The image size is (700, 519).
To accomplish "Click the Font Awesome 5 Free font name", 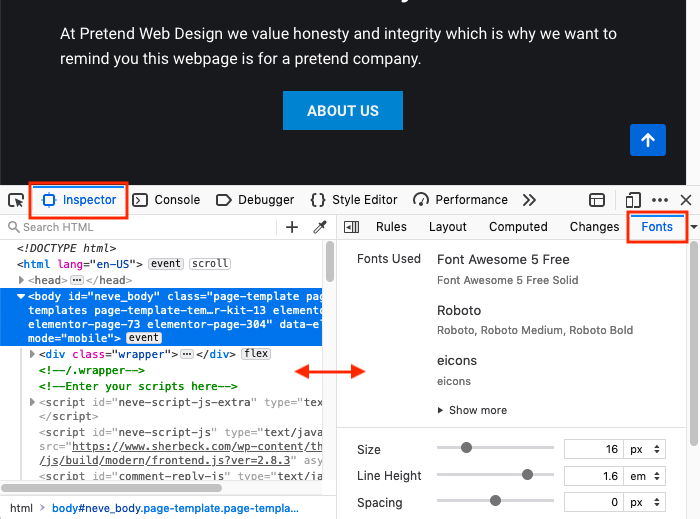I will pos(503,260).
